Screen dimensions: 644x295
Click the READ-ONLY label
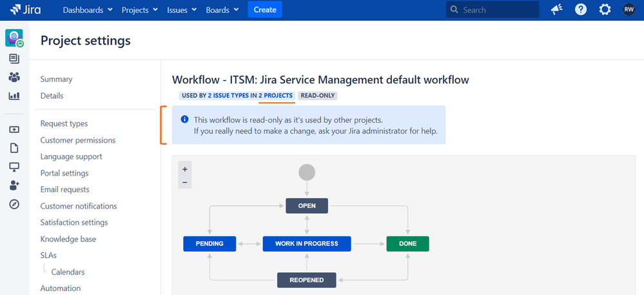[318, 96]
